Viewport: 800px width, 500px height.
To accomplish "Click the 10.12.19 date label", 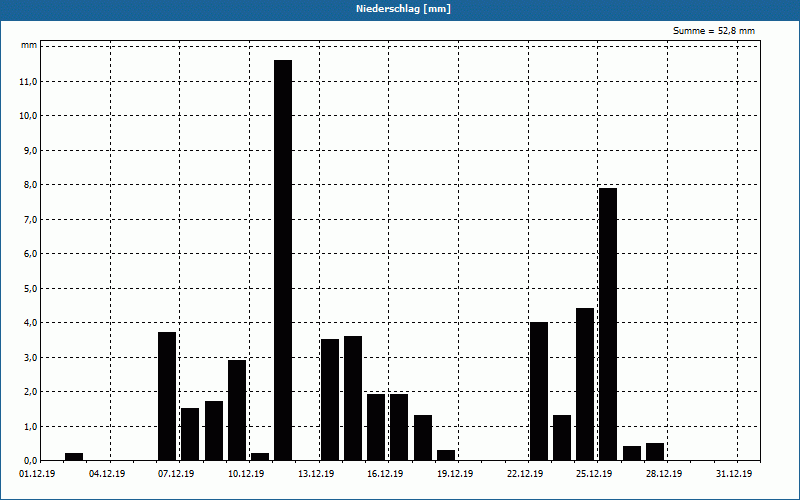I will pos(246,474).
